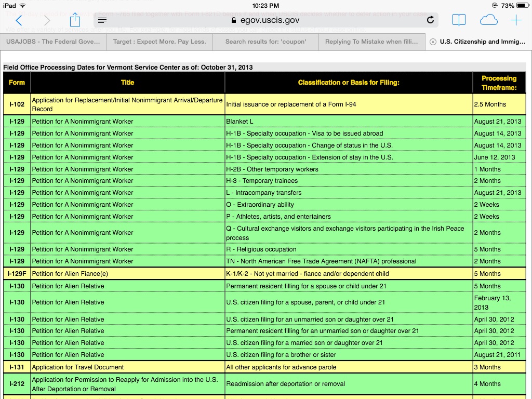Tap the battery indicator in status bar

point(523,5)
